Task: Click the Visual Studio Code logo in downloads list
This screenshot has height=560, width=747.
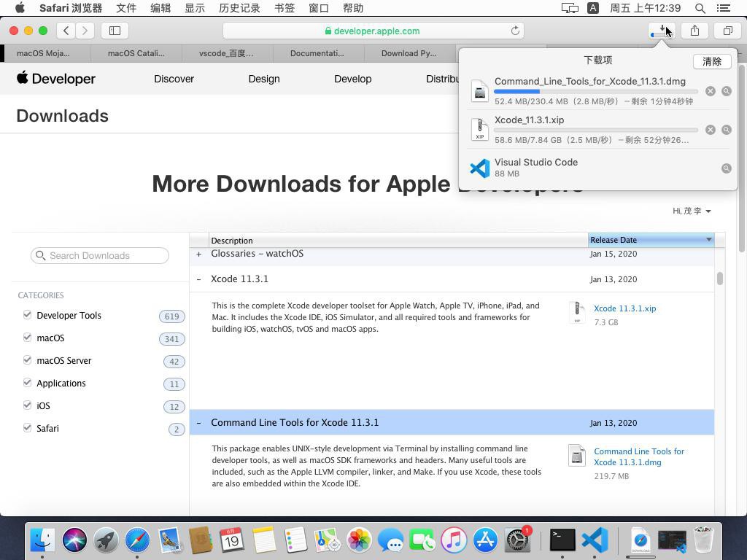Action: tap(480, 168)
